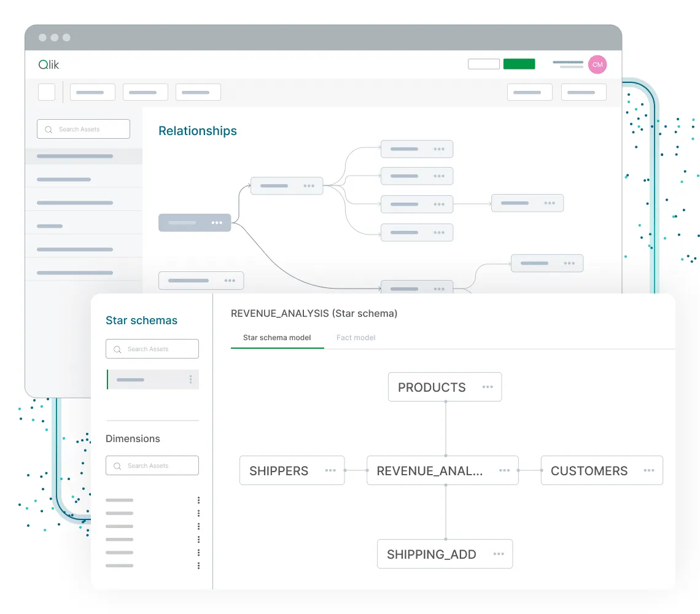Click magnifier icon in Relationships Search Assets
Viewport: 700px width, 614px height.
(x=49, y=130)
